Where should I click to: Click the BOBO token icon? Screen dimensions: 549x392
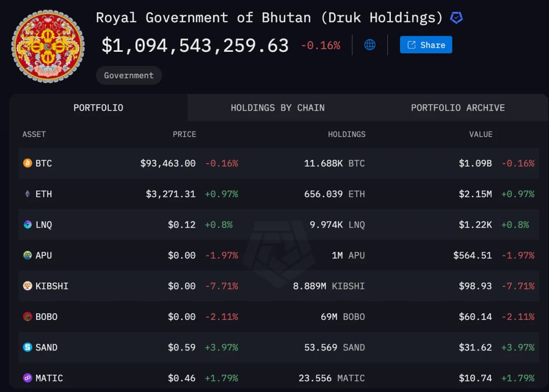click(27, 317)
